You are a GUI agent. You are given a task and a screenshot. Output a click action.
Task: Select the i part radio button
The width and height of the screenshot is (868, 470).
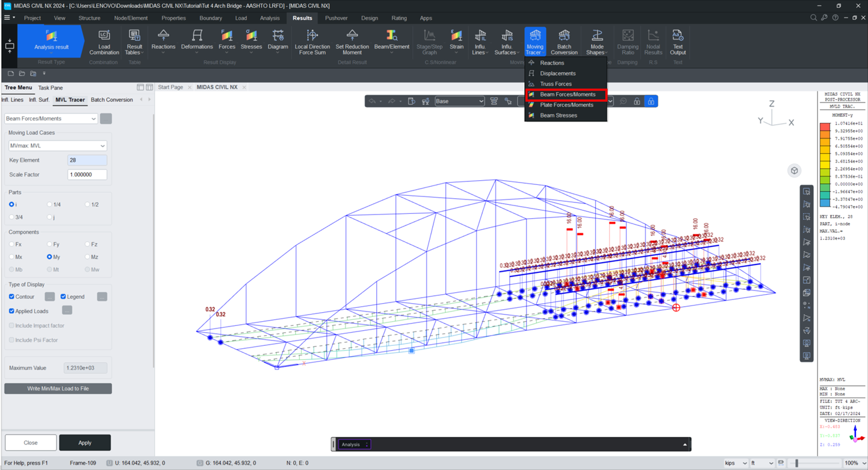11,204
